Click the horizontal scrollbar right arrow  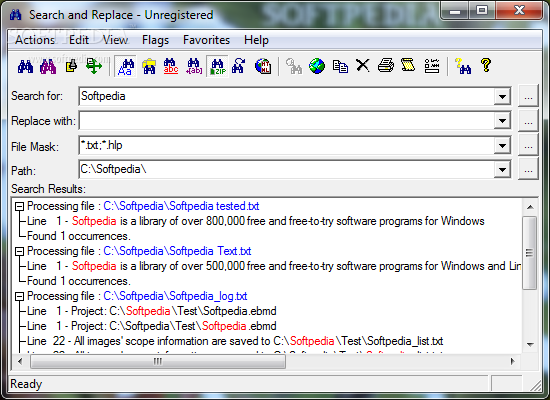[x=513, y=361]
